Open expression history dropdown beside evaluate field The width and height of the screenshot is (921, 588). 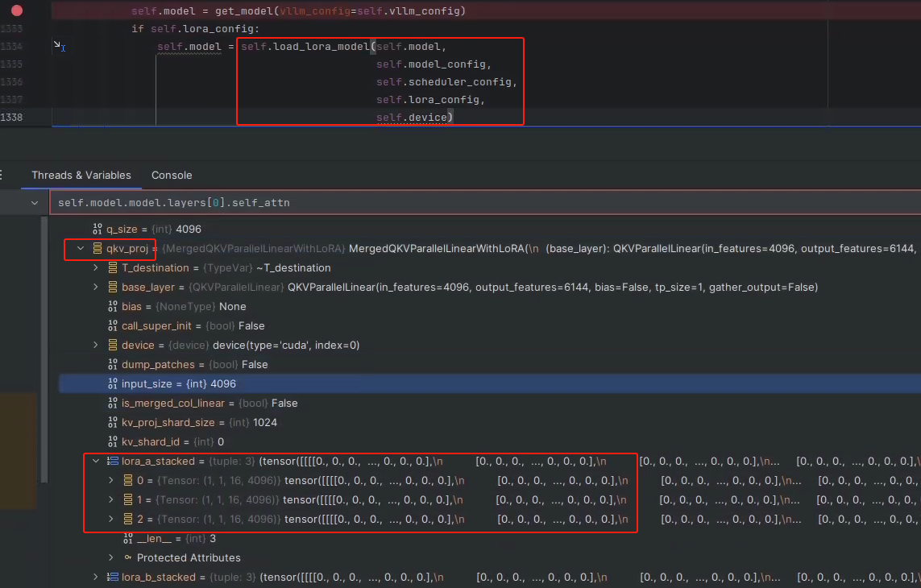click(x=35, y=203)
